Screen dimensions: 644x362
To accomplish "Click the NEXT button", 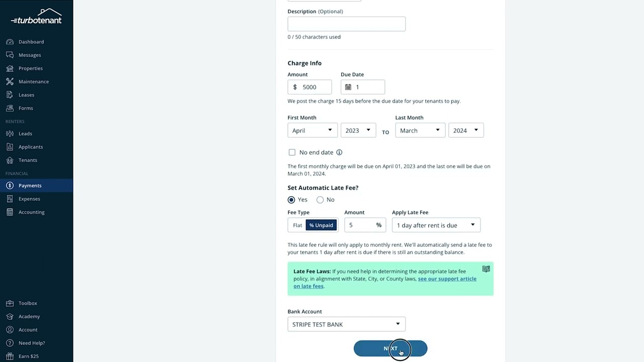I will click(390, 348).
